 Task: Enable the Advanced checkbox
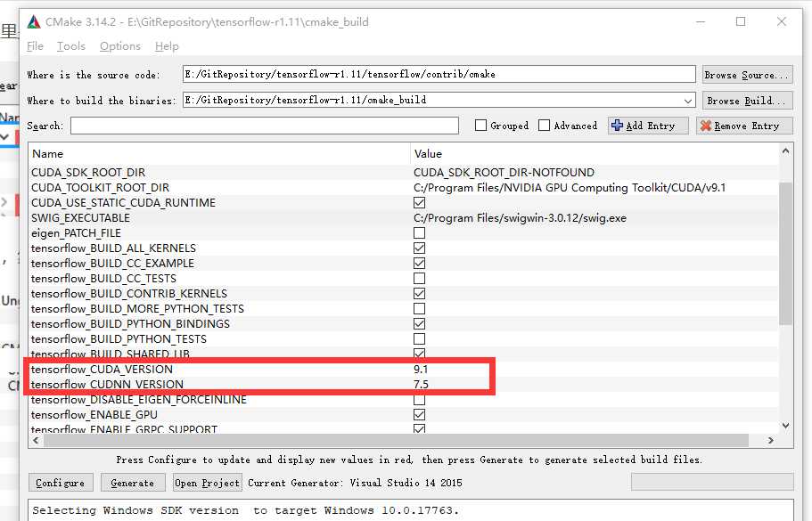[x=544, y=126]
